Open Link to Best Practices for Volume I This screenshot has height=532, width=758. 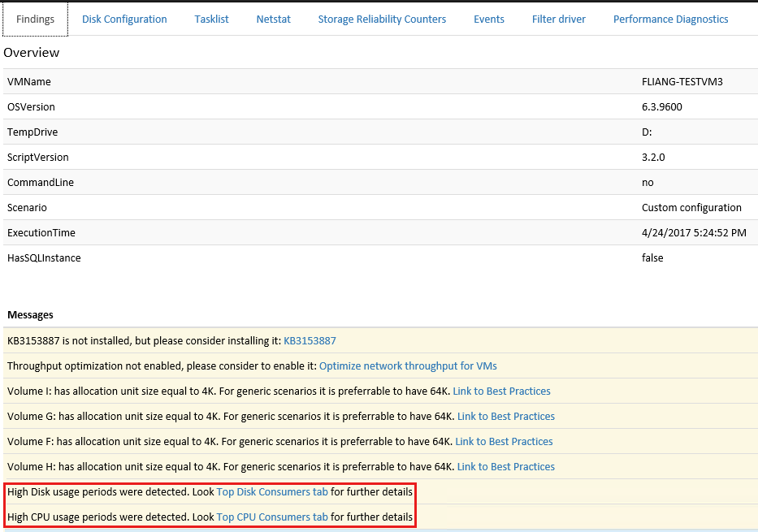[x=501, y=391]
